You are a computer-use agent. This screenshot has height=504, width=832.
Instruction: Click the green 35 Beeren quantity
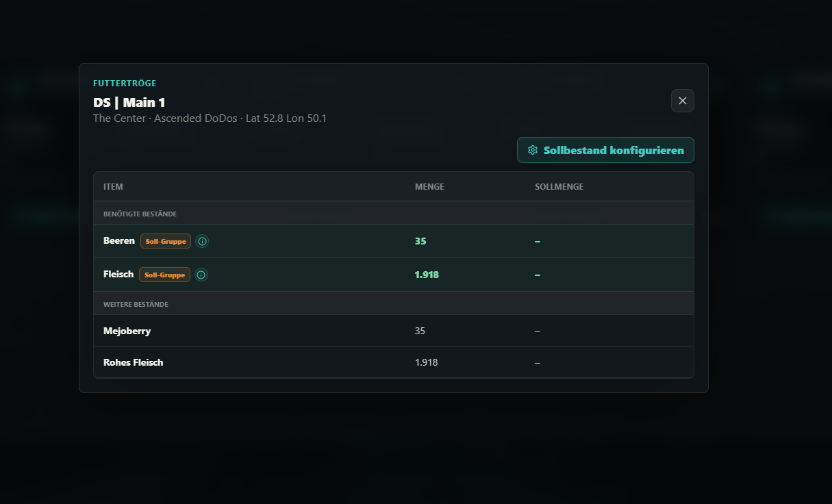click(x=420, y=241)
